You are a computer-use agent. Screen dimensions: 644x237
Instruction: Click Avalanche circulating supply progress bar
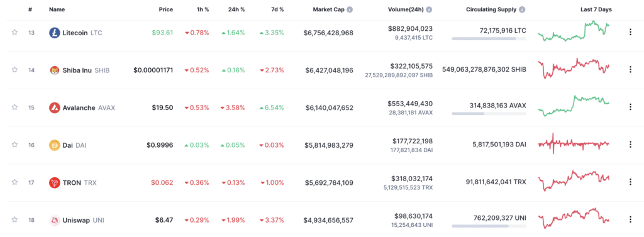click(489, 113)
